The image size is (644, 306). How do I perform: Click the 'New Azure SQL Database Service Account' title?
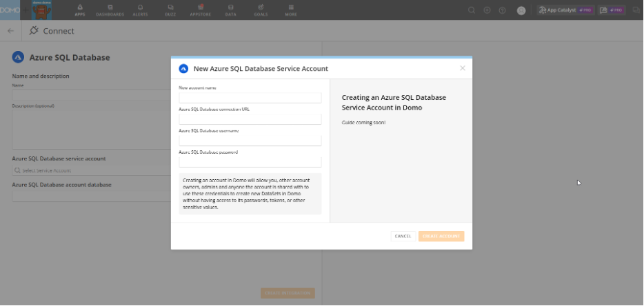click(261, 69)
